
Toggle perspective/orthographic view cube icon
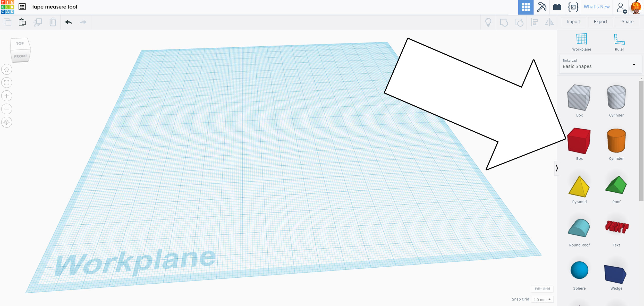[7, 122]
